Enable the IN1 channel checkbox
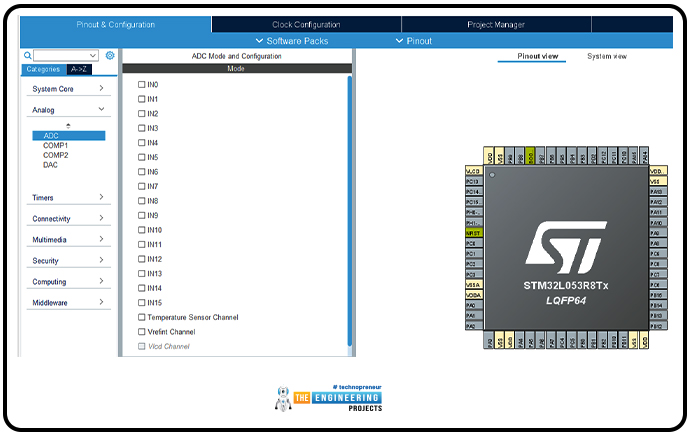The image size is (691, 433). [141, 99]
